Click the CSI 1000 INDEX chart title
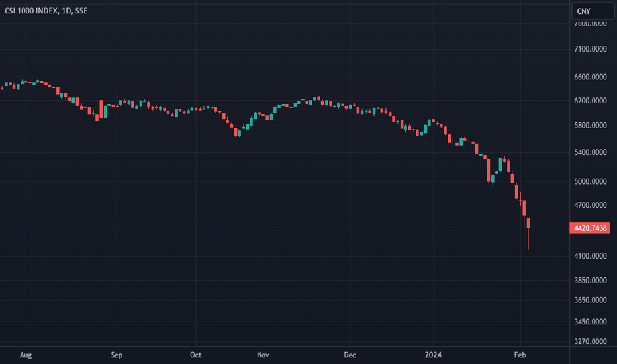This screenshot has height=364, width=617. coord(46,11)
